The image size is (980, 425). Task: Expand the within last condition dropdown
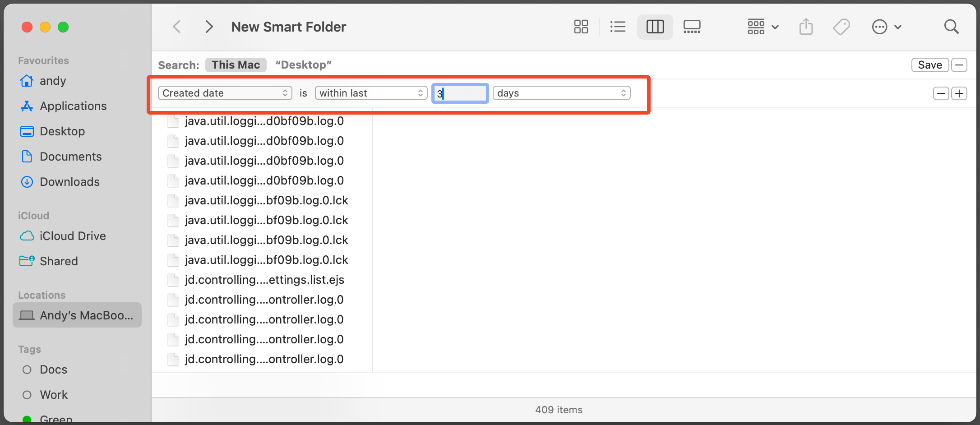tap(371, 93)
